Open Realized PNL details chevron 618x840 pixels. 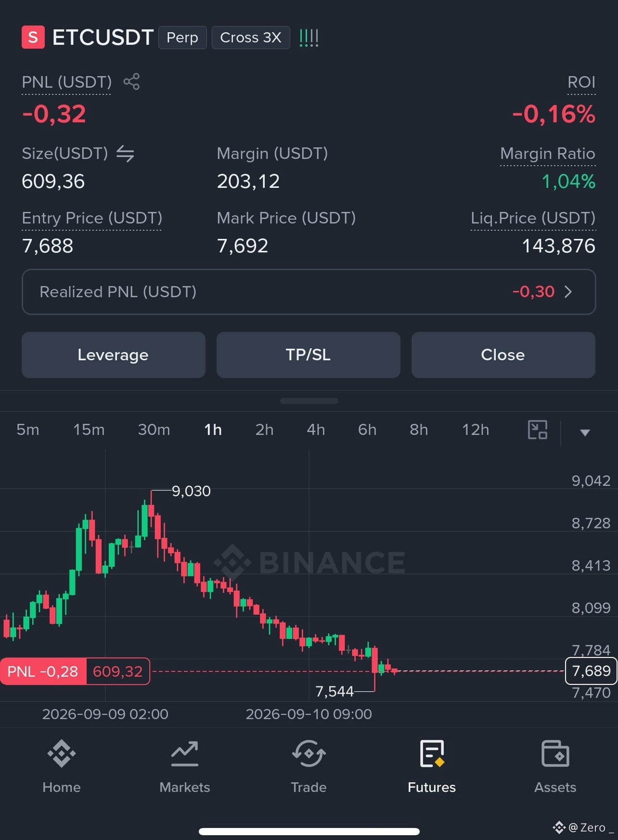pyautogui.click(x=568, y=292)
